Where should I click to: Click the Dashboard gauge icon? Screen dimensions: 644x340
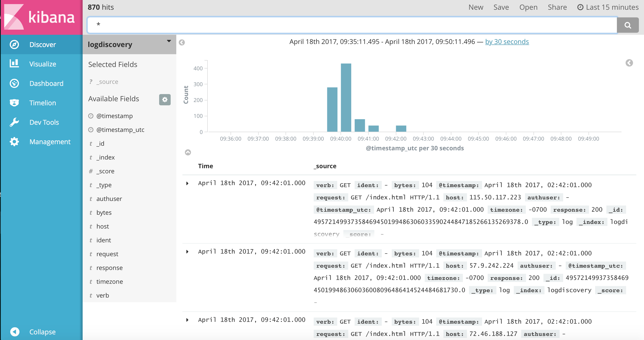pyautogui.click(x=14, y=83)
